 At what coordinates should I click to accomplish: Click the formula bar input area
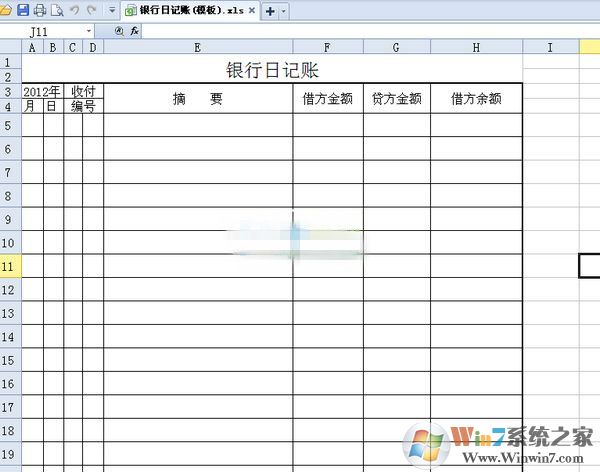370,31
